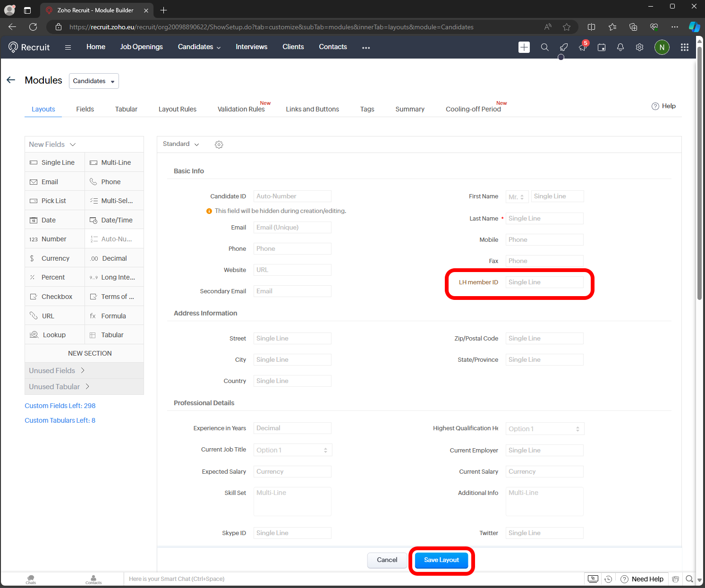
Task: Select the Checkbox field type
Action: click(x=55, y=297)
